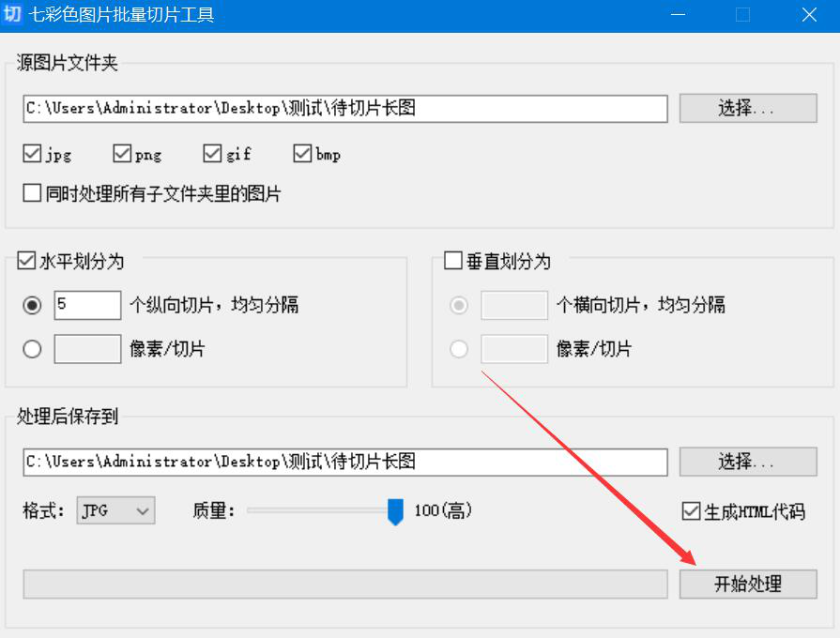
Task: Enable 同时处理所有子文件夹里的图片 checkbox
Action: (32, 193)
